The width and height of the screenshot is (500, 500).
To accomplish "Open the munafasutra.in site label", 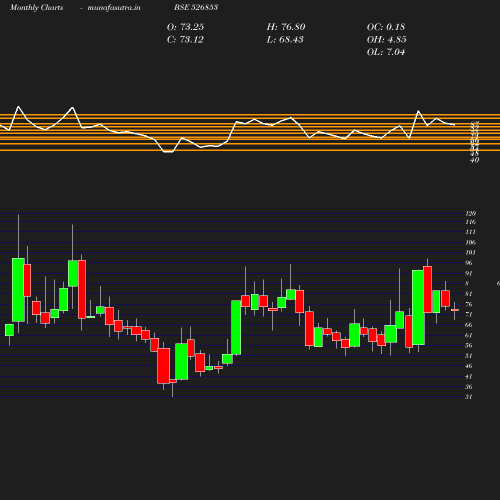I will pos(114,7).
